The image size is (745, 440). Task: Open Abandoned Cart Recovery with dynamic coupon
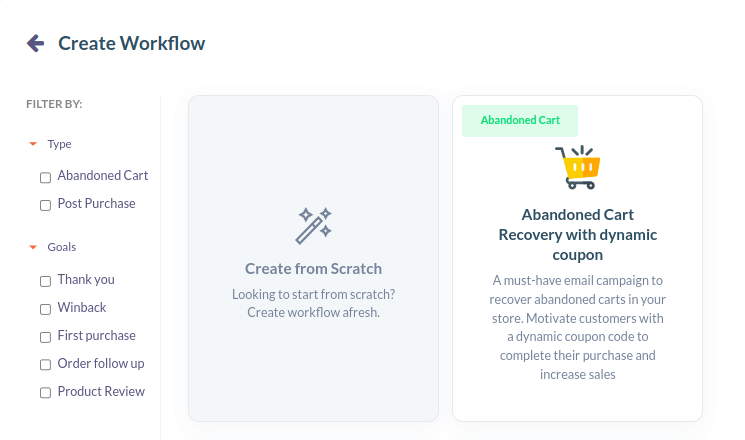tap(578, 235)
